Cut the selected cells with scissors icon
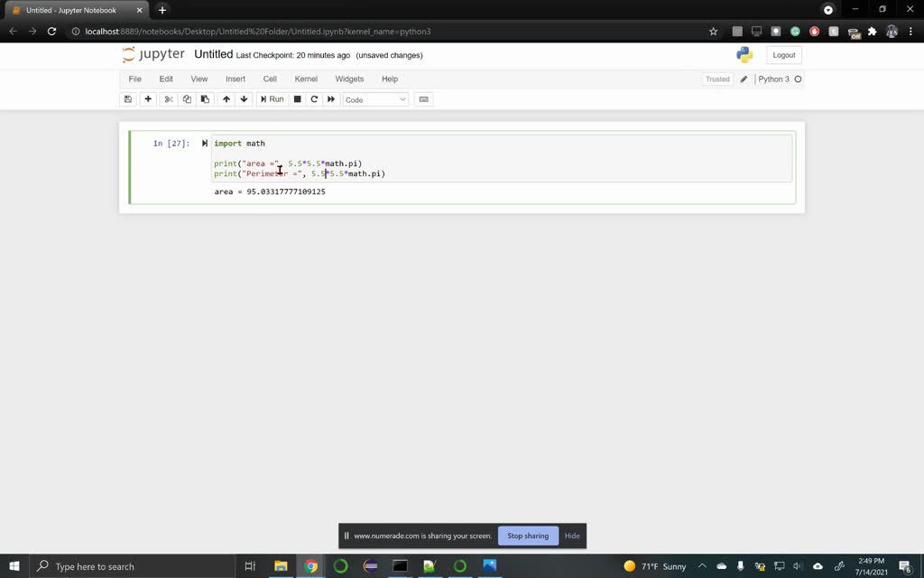Image resolution: width=924 pixels, height=578 pixels. pyautogui.click(x=168, y=99)
